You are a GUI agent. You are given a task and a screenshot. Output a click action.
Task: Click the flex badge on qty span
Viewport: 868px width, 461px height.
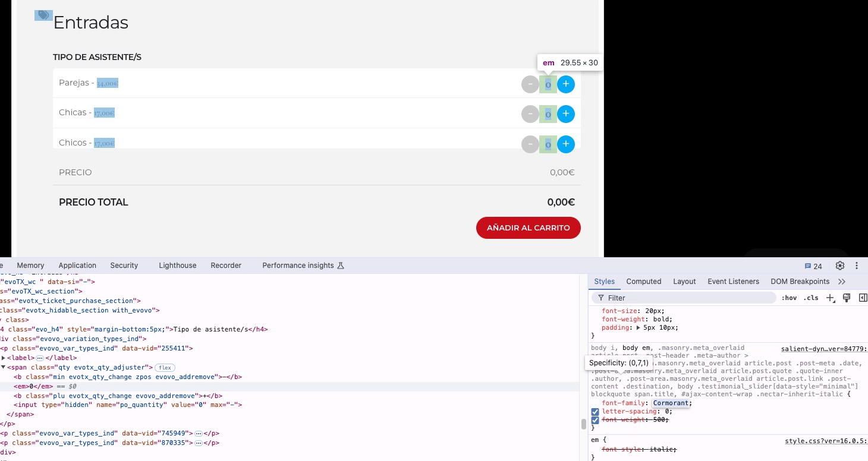[164, 368]
